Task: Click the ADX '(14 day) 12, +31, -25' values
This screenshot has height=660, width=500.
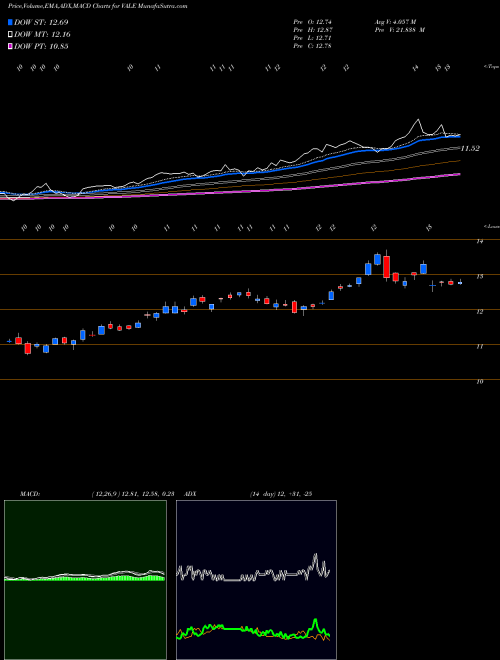Action: point(280,494)
